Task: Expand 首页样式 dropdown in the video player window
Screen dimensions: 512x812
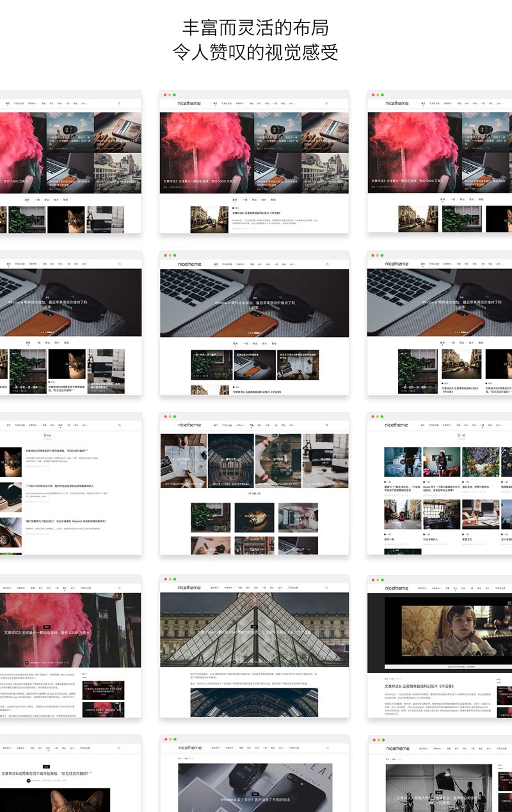Action: (x=420, y=587)
